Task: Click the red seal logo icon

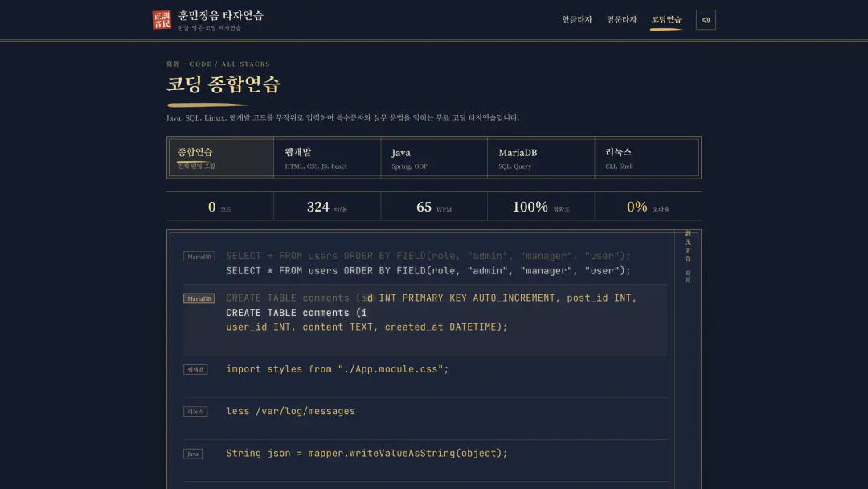Action: tap(162, 20)
